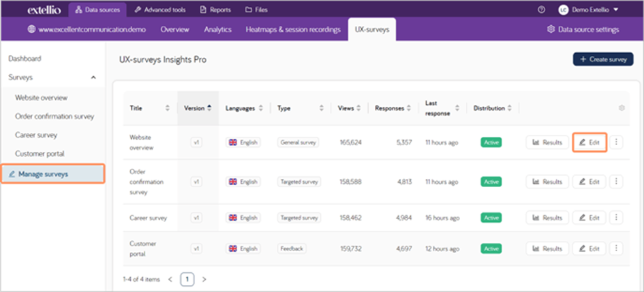Click the table settings gear icon
This screenshot has height=292, width=644.
click(622, 108)
